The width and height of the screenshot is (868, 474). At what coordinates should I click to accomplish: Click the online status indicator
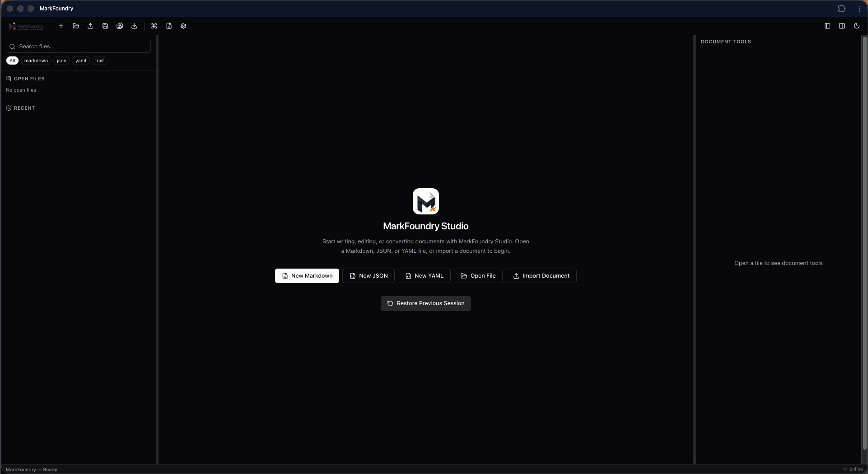[853, 469]
